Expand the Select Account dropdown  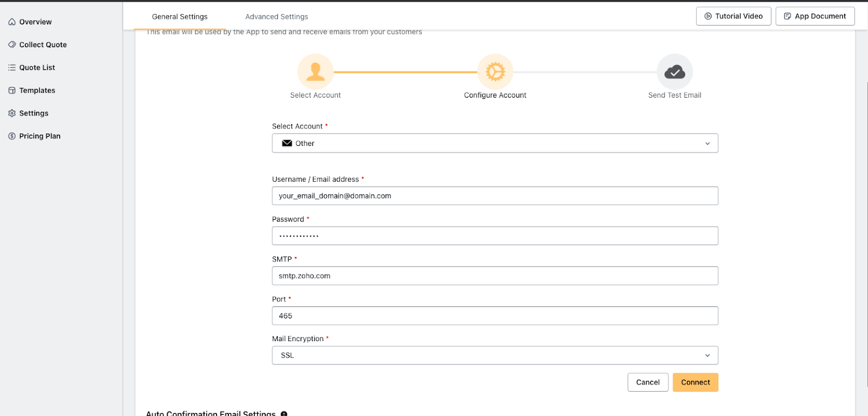495,143
